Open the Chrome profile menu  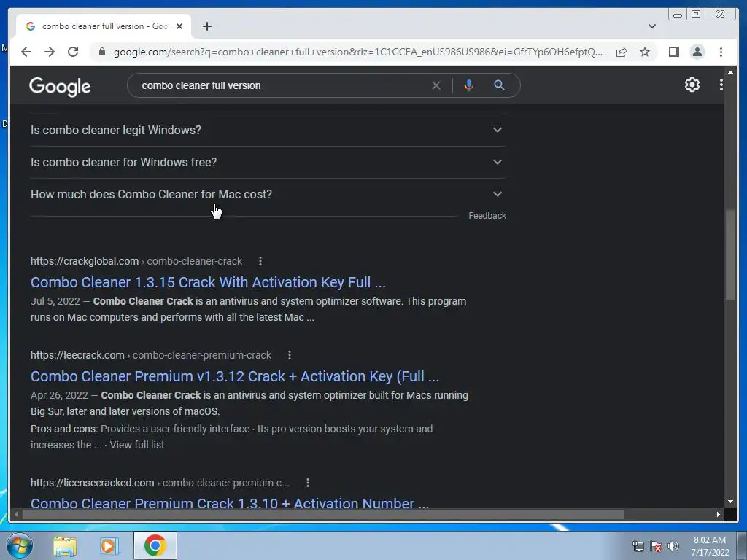point(697,52)
